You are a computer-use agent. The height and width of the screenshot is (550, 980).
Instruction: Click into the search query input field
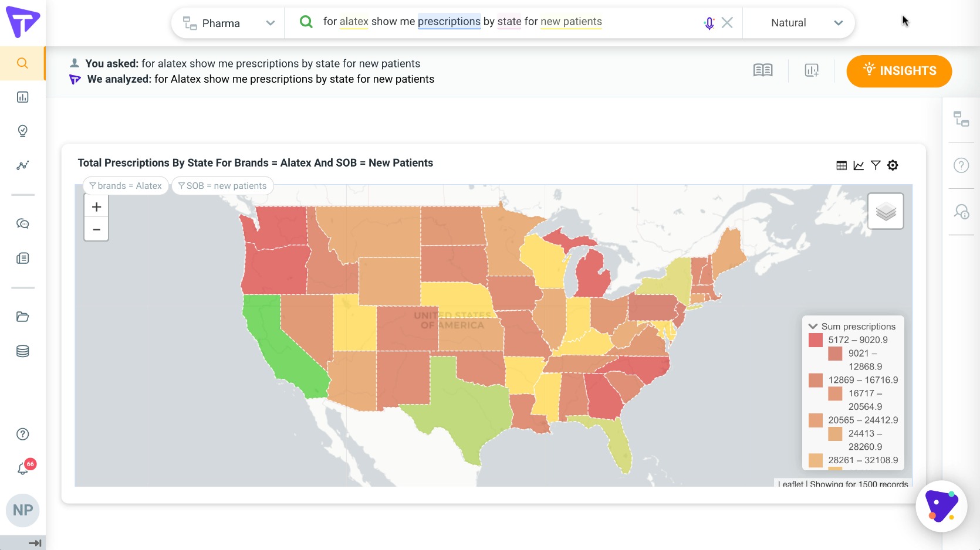505,22
